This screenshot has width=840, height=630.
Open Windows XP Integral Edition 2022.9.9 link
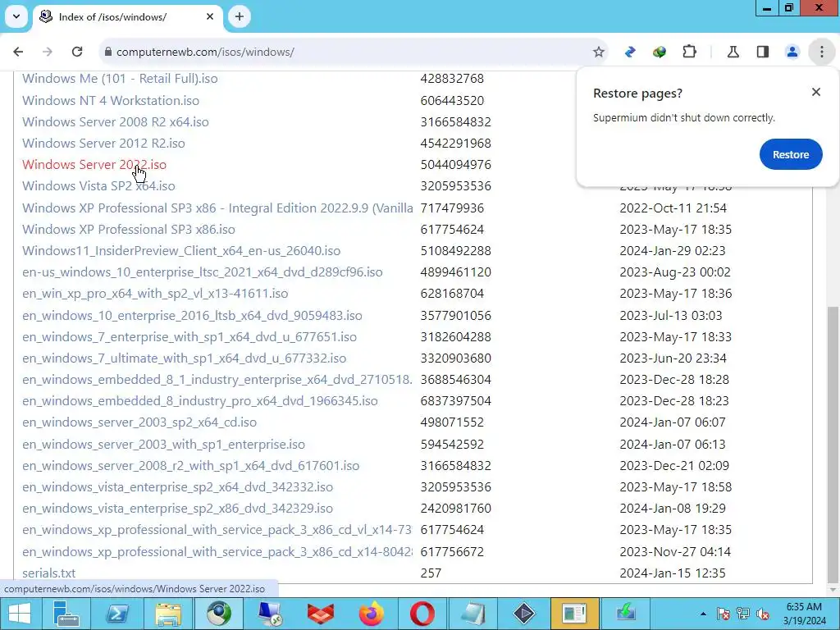pyautogui.click(x=217, y=208)
